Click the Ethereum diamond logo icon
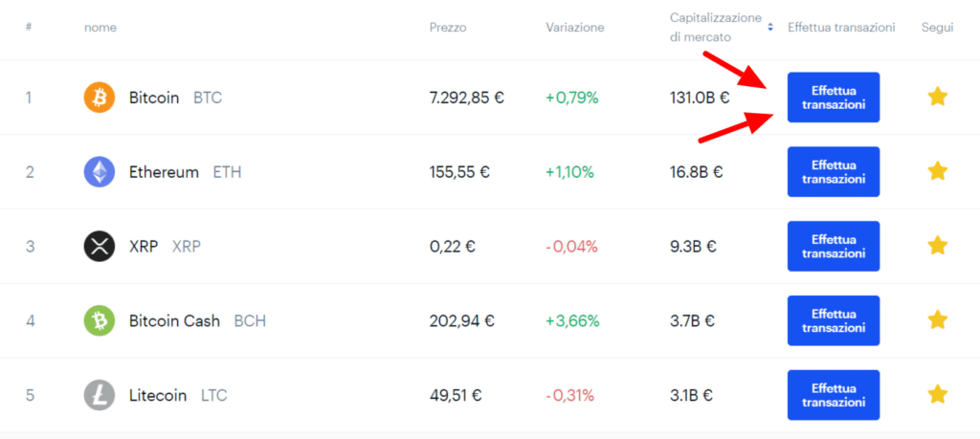The height and width of the screenshot is (439, 980). coord(100,172)
